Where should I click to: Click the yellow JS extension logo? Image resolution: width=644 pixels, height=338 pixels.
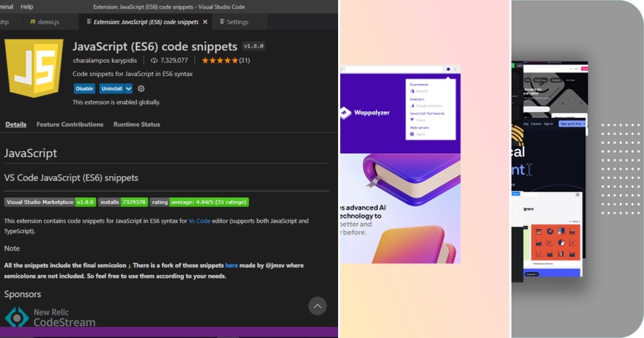pos(33,68)
